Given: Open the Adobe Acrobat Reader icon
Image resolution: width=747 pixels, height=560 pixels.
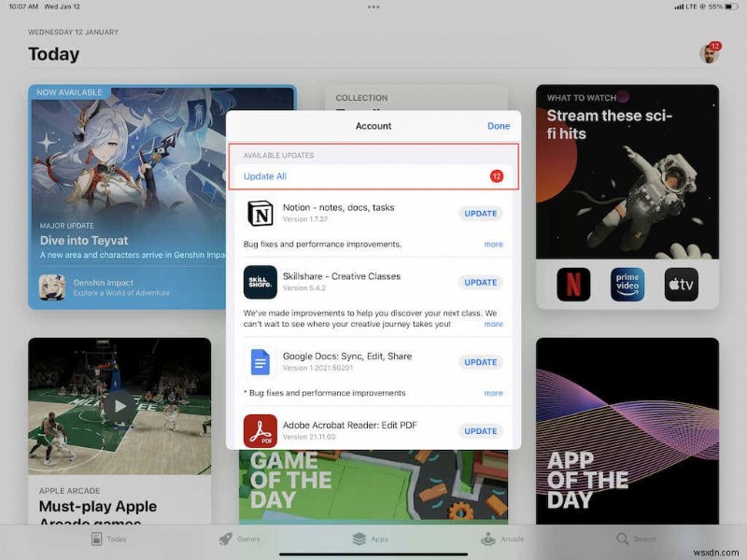Looking at the screenshot, I should coord(262,431).
